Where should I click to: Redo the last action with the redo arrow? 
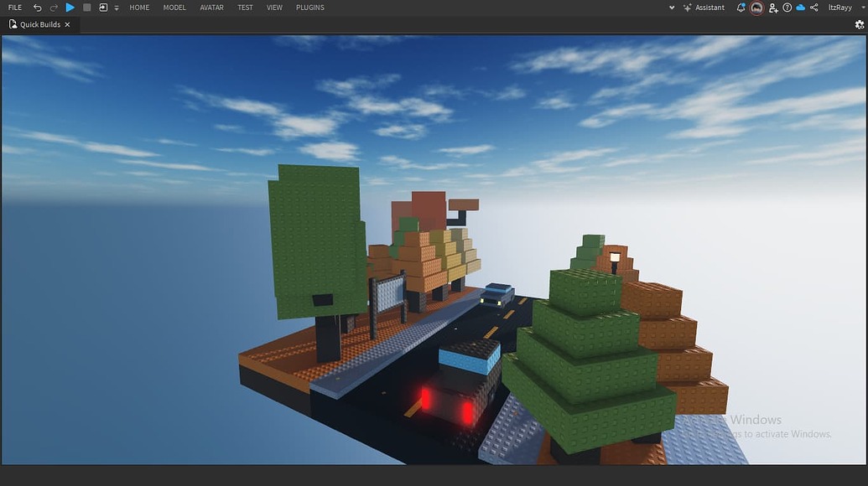[x=54, y=8]
